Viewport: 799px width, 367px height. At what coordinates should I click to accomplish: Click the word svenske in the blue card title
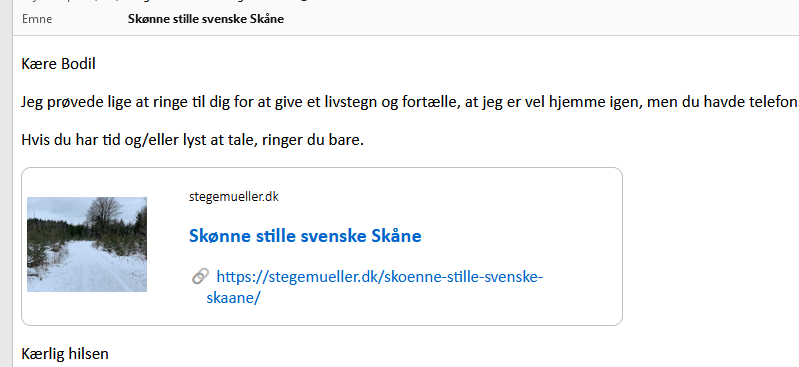[x=332, y=236]
